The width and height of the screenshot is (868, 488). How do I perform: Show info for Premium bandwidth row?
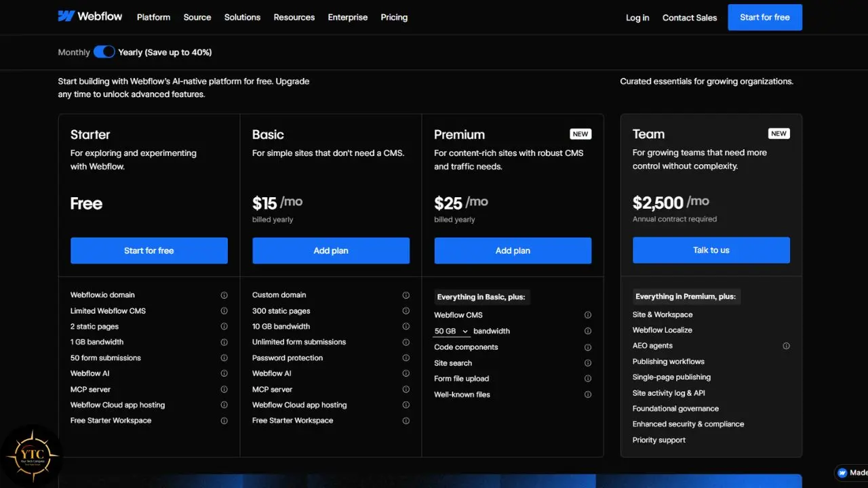pyautogui.click(x=587, y=331)
